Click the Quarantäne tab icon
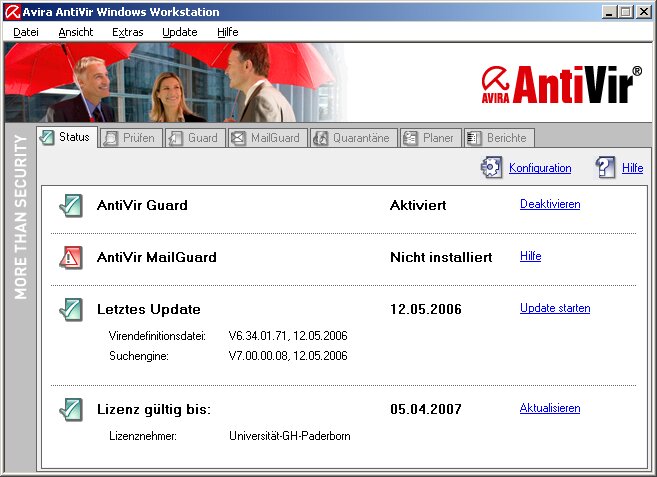Viewport: 657px width, 477px height. pyautogui.click(x=321, y=138)
